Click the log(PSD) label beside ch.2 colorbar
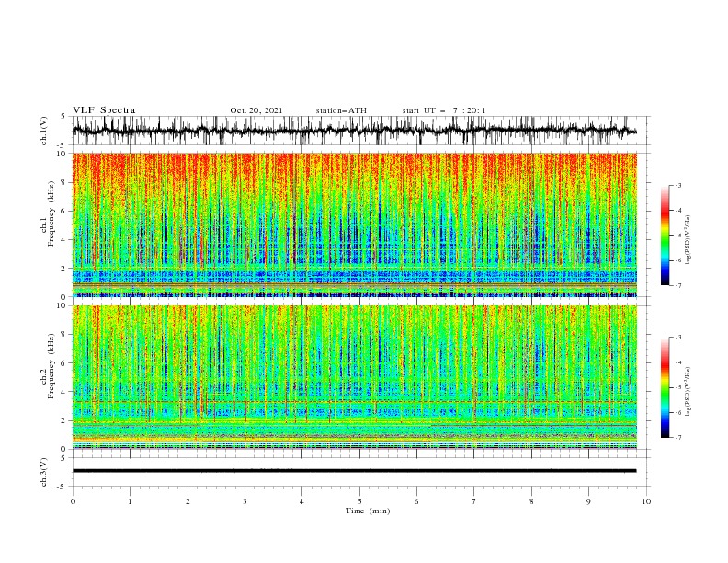This screenshot has width=728, height=563. tap(688, 392)
